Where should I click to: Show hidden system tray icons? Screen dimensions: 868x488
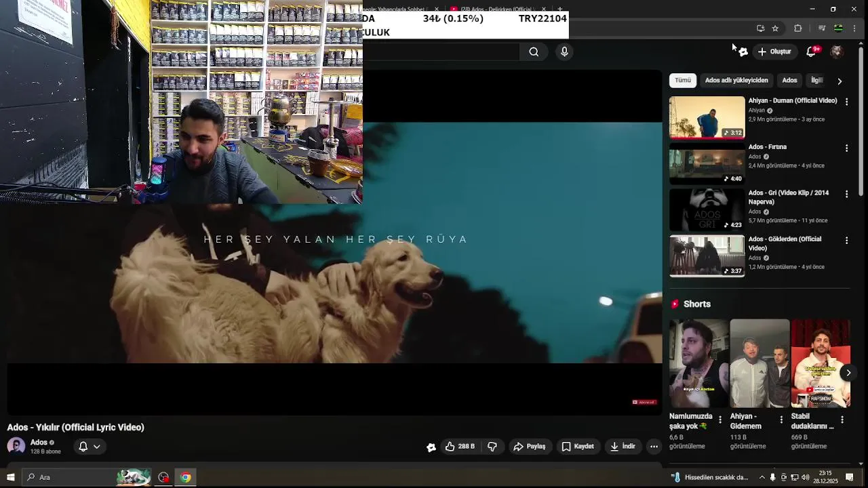(x=762, y=477)
